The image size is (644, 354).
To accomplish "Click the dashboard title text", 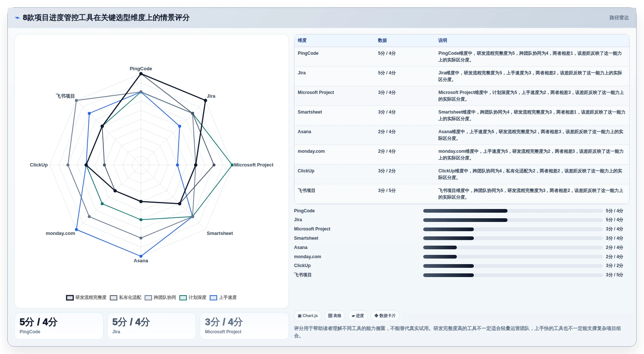I will pos(106,18).
